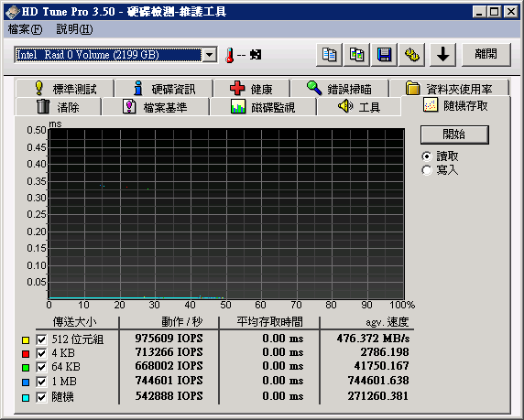Click the 傳送大小 column header

click(x=74, y=322)
